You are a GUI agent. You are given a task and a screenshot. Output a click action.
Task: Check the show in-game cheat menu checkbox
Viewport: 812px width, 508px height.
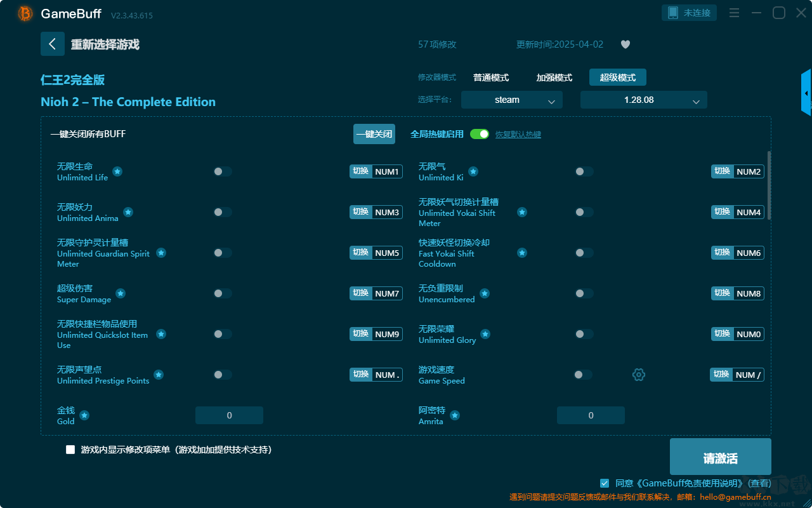70,450
